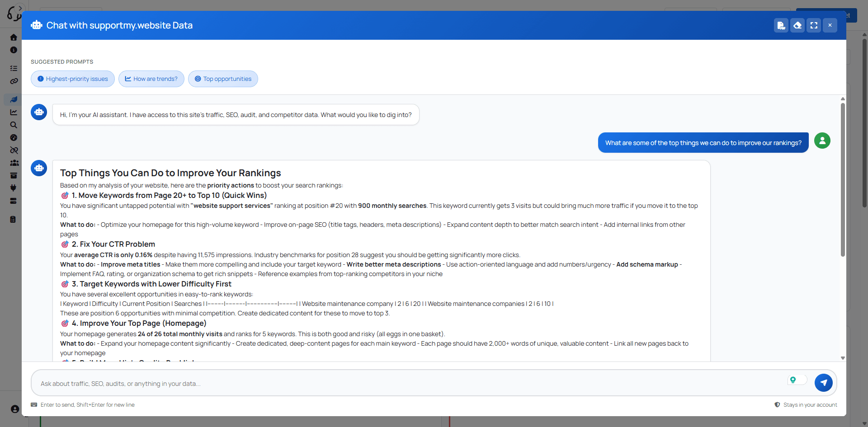The height and width of the screenshot is (427, 868).
Task: Click the user question message bubble
Action: pos(703,143)
